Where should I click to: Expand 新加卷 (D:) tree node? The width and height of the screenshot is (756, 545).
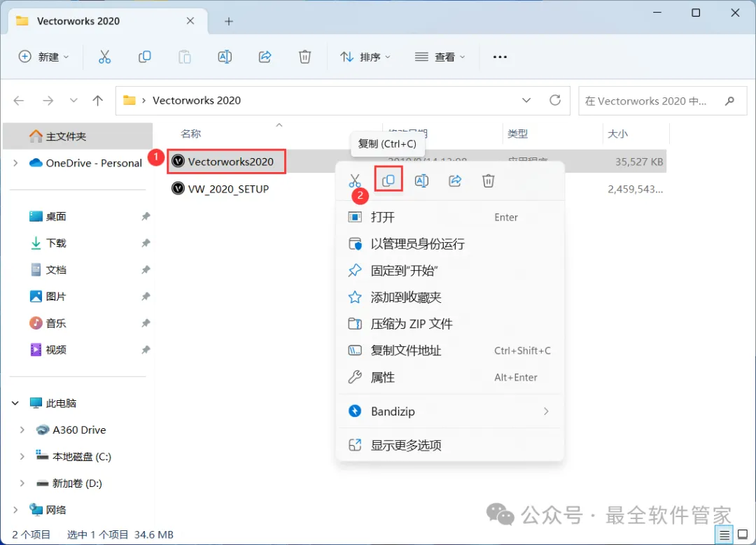(x=22, y=483)
